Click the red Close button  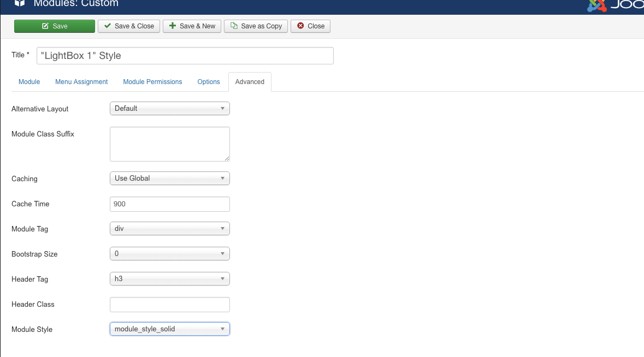point(311,26)
